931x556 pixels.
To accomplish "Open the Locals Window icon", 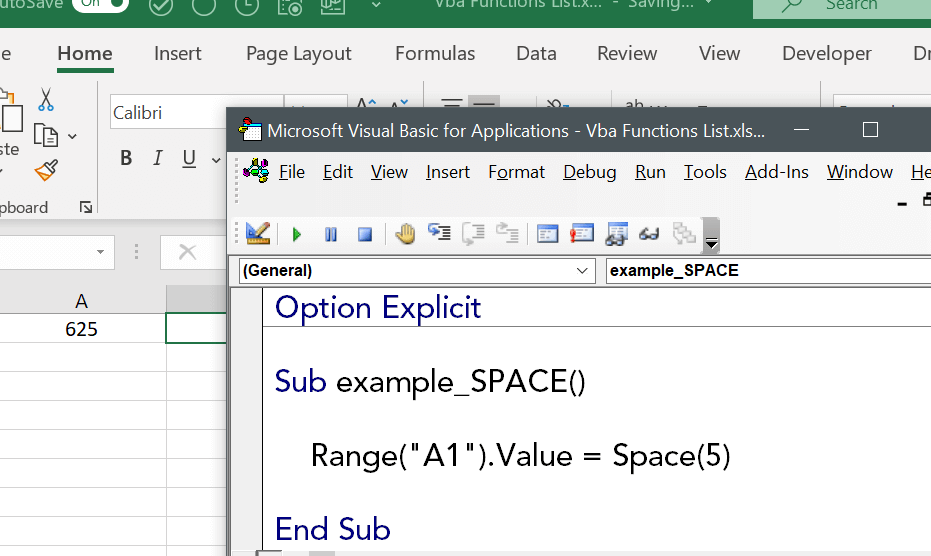I will (547, 233).
